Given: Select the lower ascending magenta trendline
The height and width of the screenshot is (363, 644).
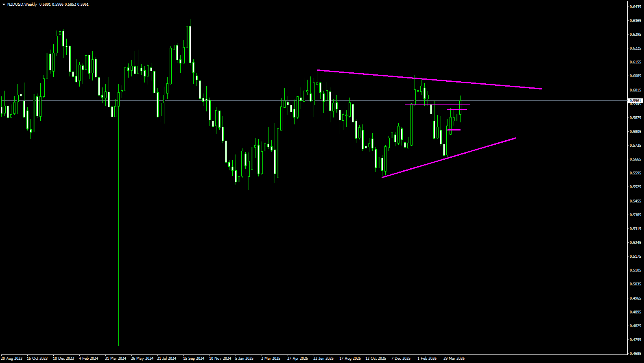Looking at the screenshot, I should [449, 158].
